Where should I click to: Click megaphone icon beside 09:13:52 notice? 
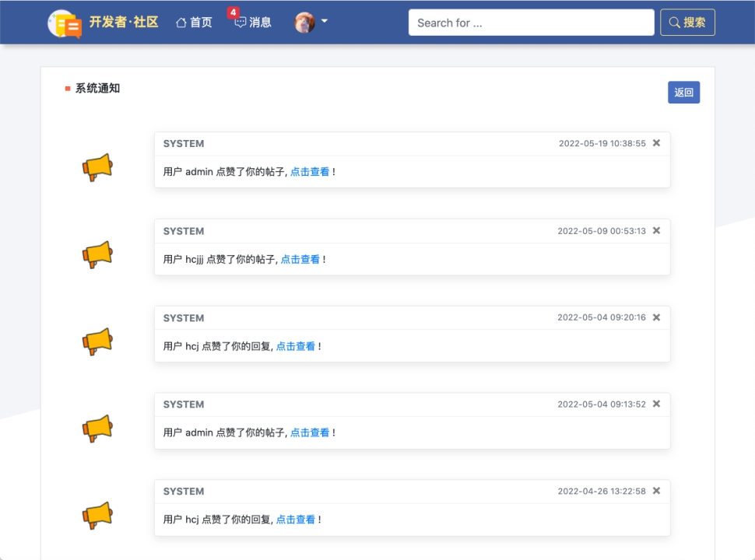(97, 429)
